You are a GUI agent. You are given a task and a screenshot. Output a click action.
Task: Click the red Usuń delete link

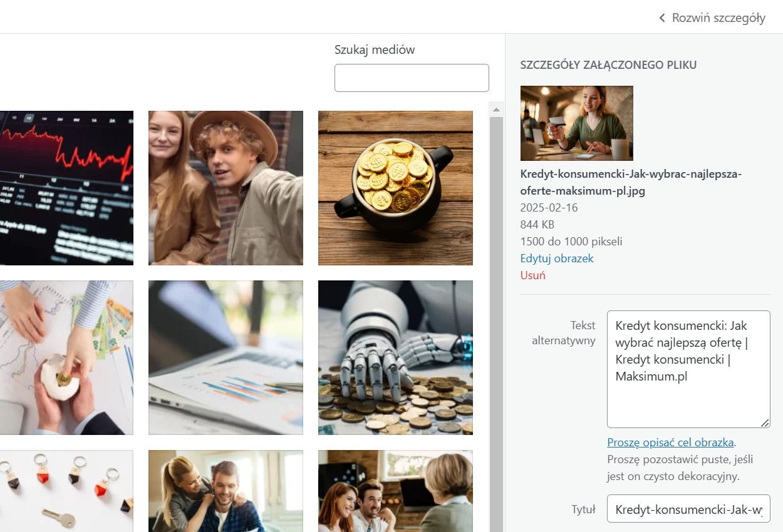pos(532,275)
